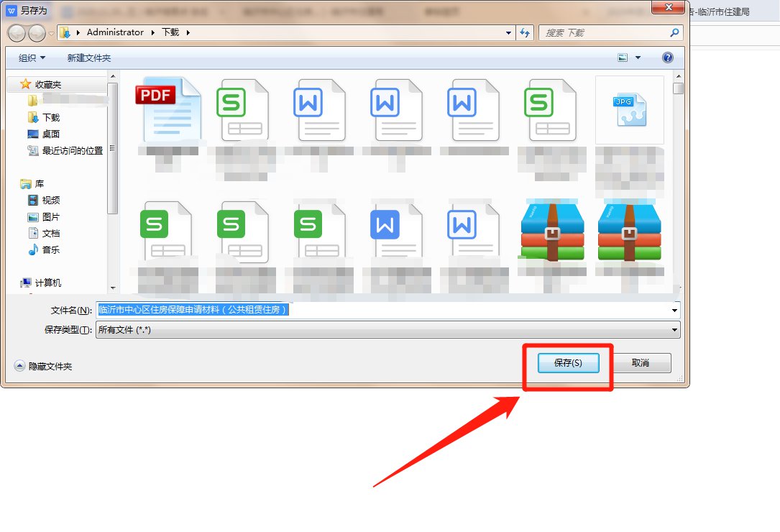
Task: Click the Back navigation arrow button
Action: [17, 33]
